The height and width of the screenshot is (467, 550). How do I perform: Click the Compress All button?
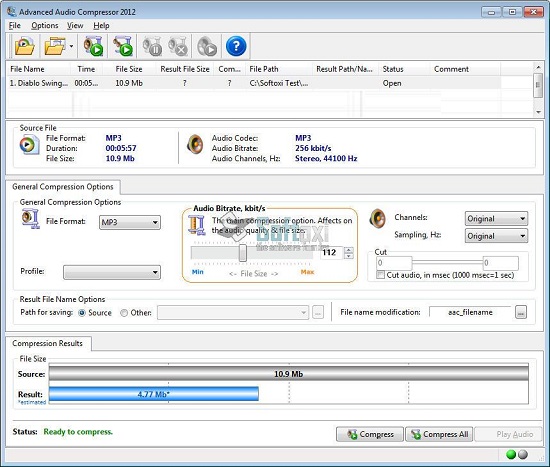coord(439,434)
